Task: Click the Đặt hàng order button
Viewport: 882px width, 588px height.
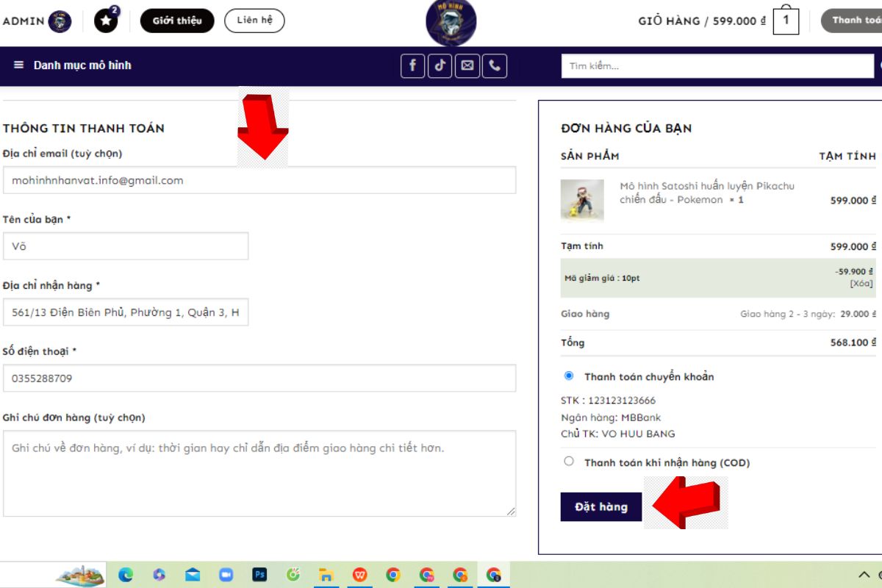Action: [601, 506]
